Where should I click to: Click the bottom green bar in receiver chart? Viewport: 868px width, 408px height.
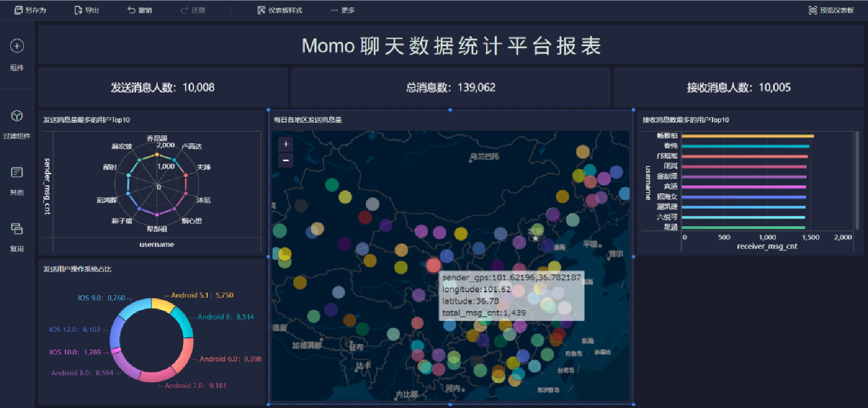point(743,228)
